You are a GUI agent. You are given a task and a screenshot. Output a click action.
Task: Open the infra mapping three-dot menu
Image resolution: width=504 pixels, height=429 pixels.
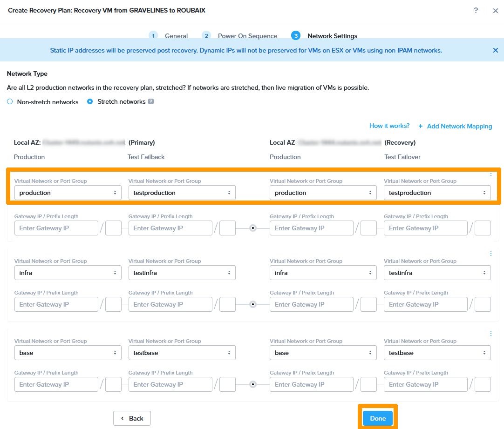click(x=490, y=254)
